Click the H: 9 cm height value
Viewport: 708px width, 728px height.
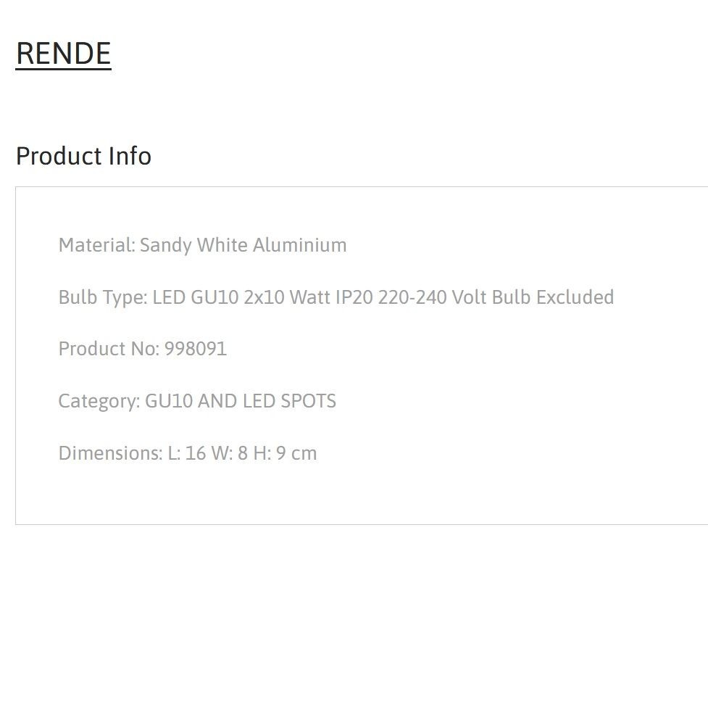click(285, 453)
